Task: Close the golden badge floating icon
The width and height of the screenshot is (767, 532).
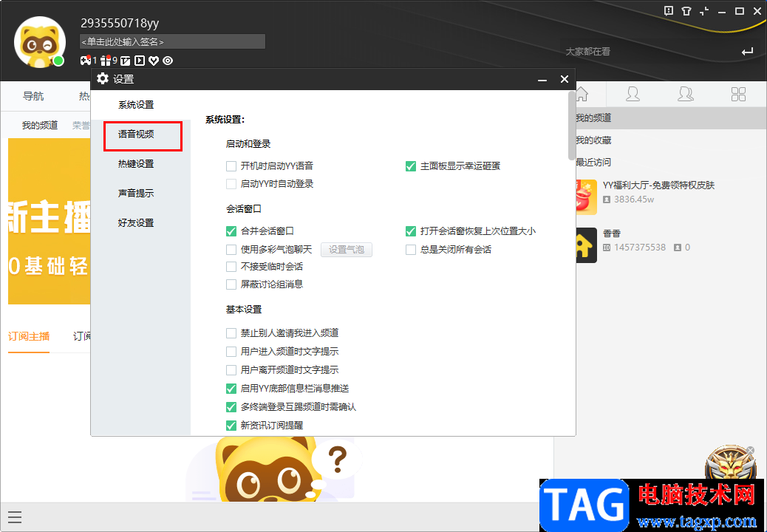Action: tap(750, 450)
